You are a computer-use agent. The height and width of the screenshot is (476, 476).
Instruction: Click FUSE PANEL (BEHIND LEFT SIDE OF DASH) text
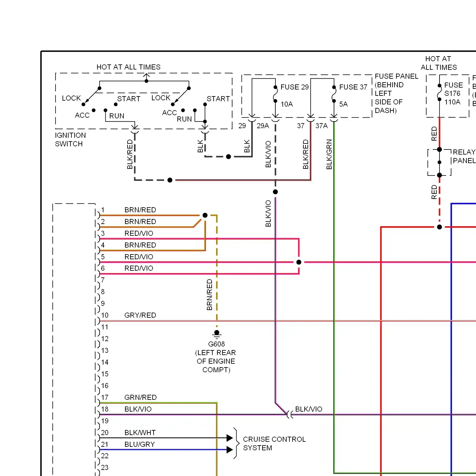pos(396,93)
